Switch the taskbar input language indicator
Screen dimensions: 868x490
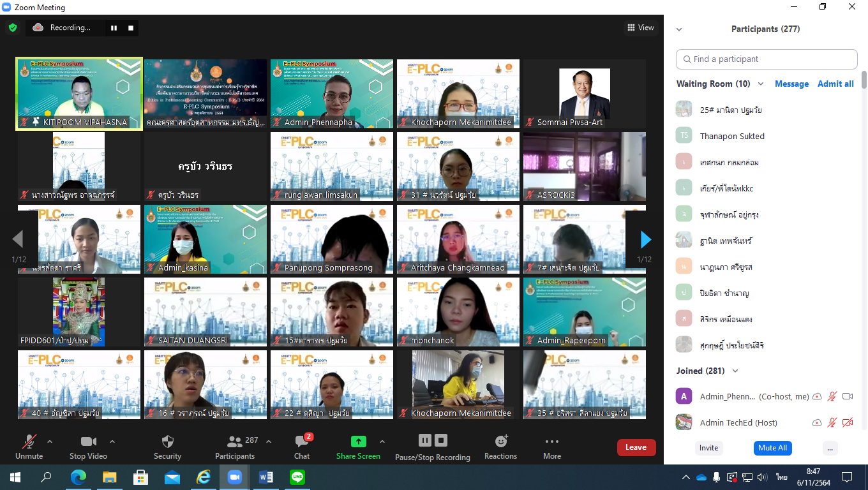pos(782,477)
